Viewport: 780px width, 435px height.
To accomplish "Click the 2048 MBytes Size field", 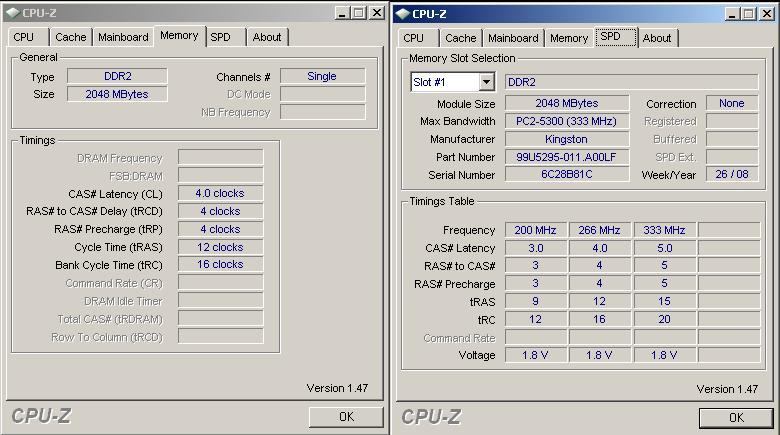I will coord(117,94).
